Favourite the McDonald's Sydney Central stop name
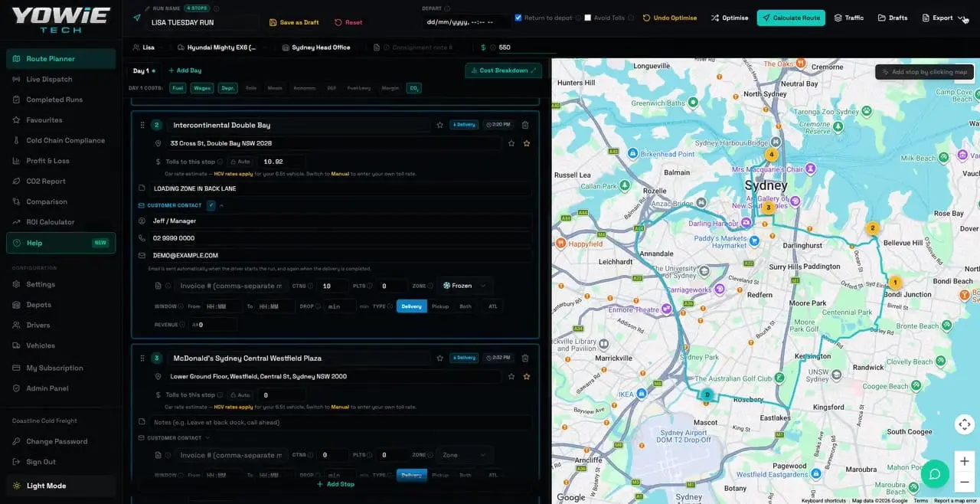This screenshot has width=980, height=504. (439, 358)
